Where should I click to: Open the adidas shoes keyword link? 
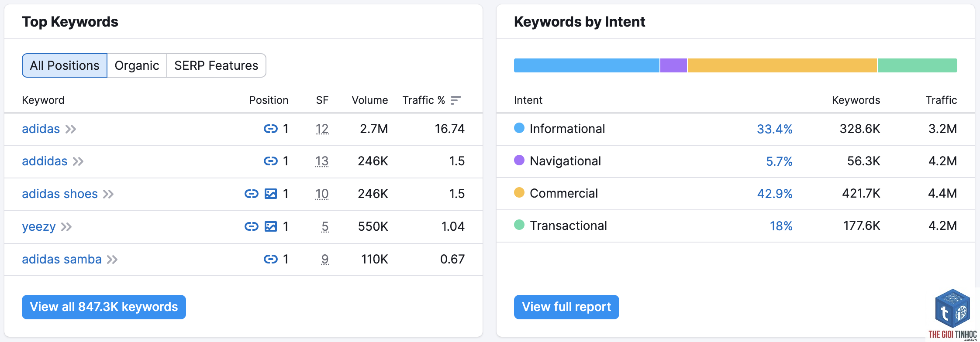click(x=60, y=194)
